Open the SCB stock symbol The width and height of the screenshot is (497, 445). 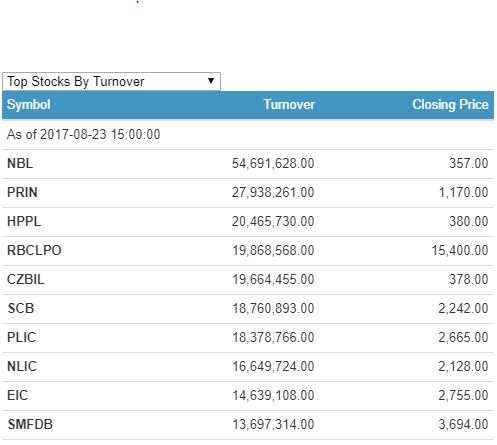tap(21, 308)
